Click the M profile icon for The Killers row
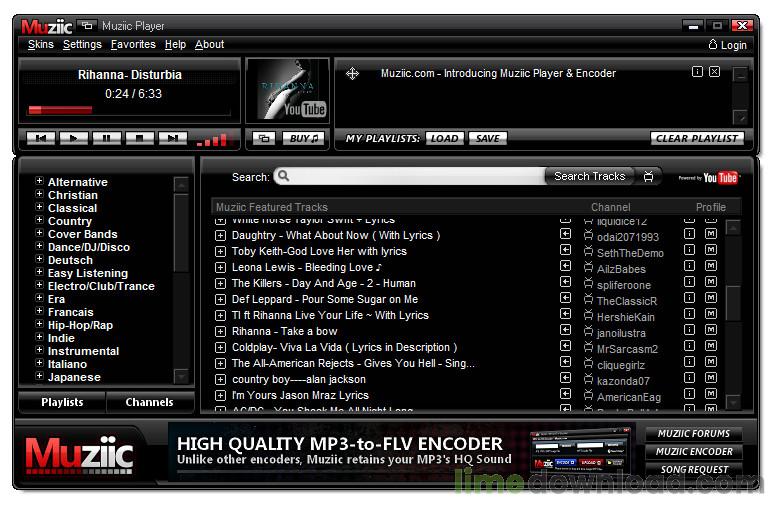The width and height of the screenshot is (772, 513). point(711,284)
